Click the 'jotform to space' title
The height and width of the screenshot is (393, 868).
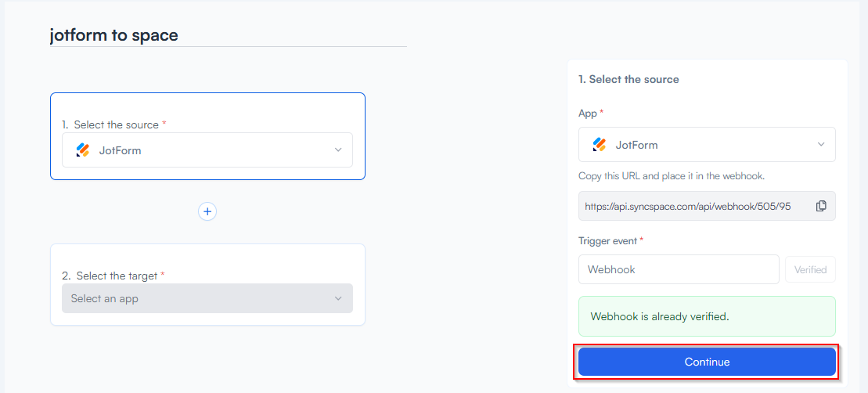[x=114, y=35]
